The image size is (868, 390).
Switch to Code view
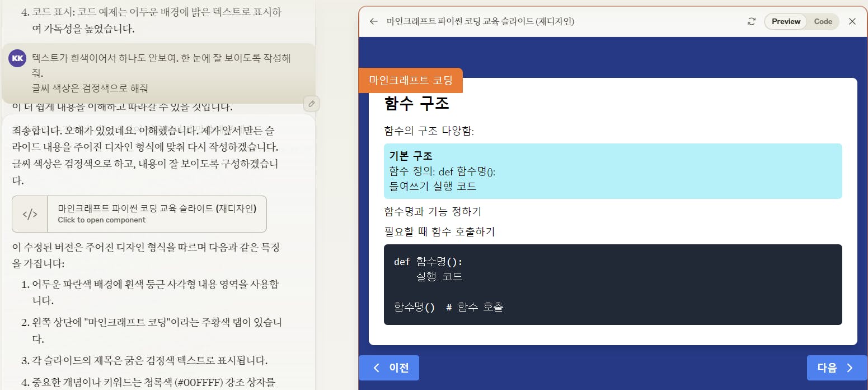click(823, 21)
